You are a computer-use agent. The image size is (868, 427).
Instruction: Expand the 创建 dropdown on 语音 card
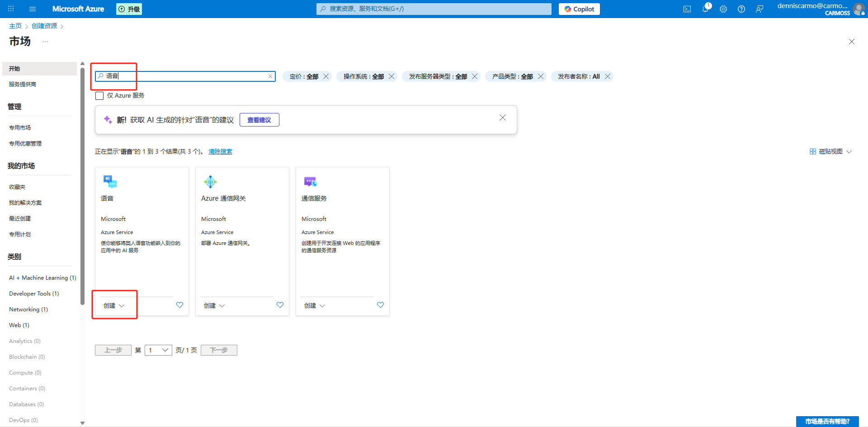point(114,305)
